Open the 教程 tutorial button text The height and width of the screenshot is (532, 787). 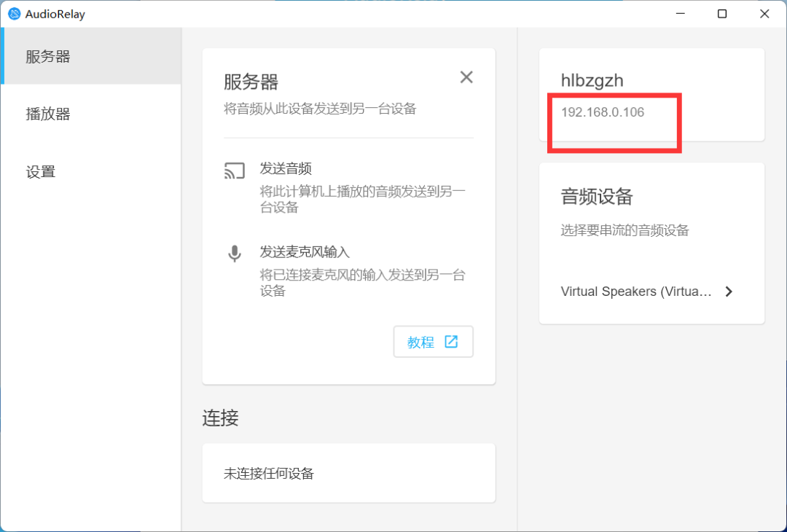[x=420, y=343]
